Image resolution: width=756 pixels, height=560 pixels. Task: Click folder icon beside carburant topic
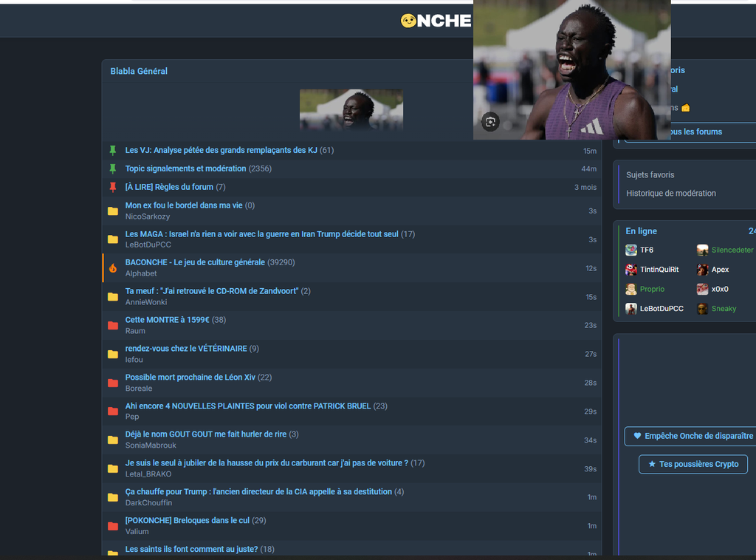click(x=113, y=469)
